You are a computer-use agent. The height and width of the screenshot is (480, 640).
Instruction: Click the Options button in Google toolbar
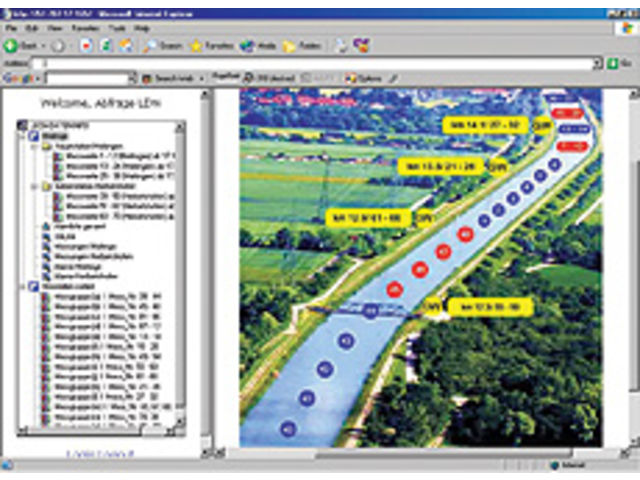(x=364, y=77)
